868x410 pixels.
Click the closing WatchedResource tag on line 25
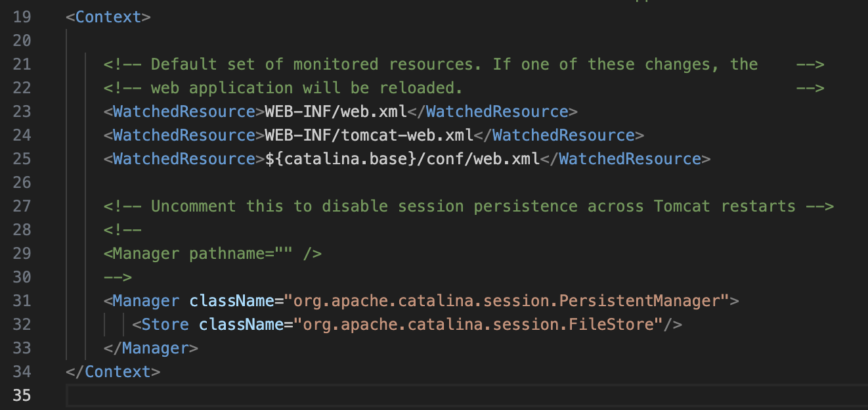(x=624, y=159)
